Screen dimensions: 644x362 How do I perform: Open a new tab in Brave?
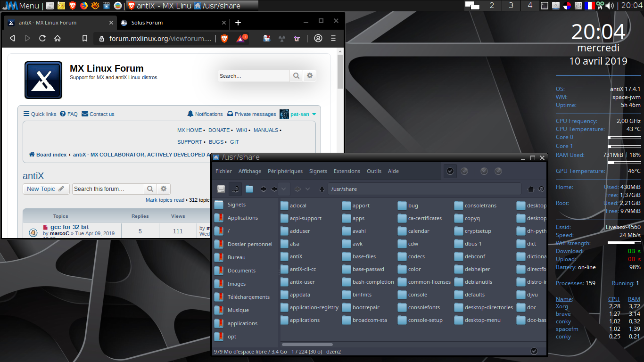pyautogui.click(x=238, y=22)
